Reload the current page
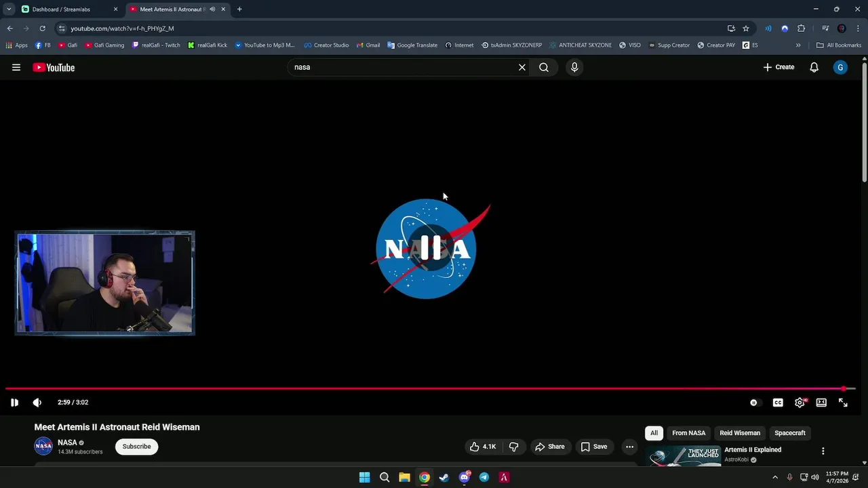 pyautogui.click(x=42, y=28)
